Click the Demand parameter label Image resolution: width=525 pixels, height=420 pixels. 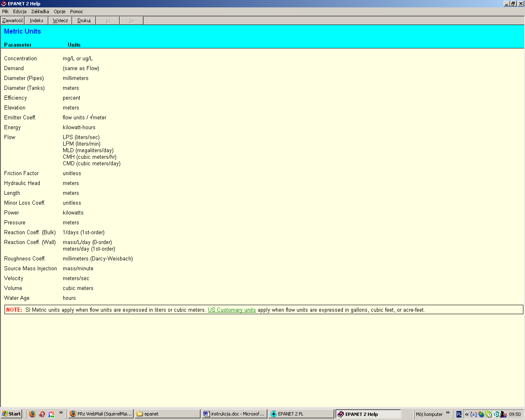click(14, 68)
